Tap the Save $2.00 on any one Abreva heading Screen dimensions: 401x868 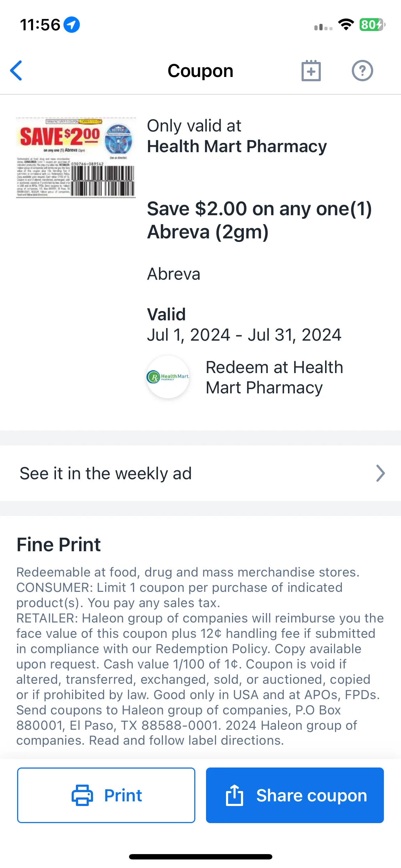pyautogui.click(x=259, y=220)
